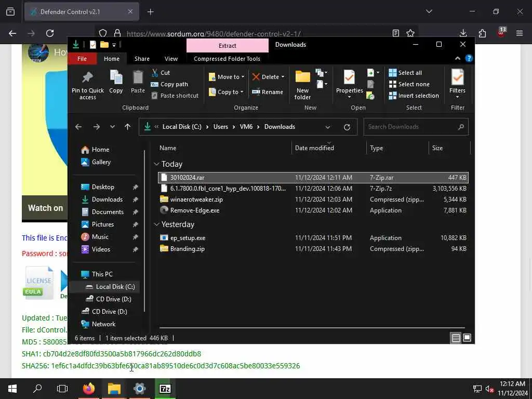532x399 pixels.
Task: Switch to the Share tab
Action: (142, 59)
